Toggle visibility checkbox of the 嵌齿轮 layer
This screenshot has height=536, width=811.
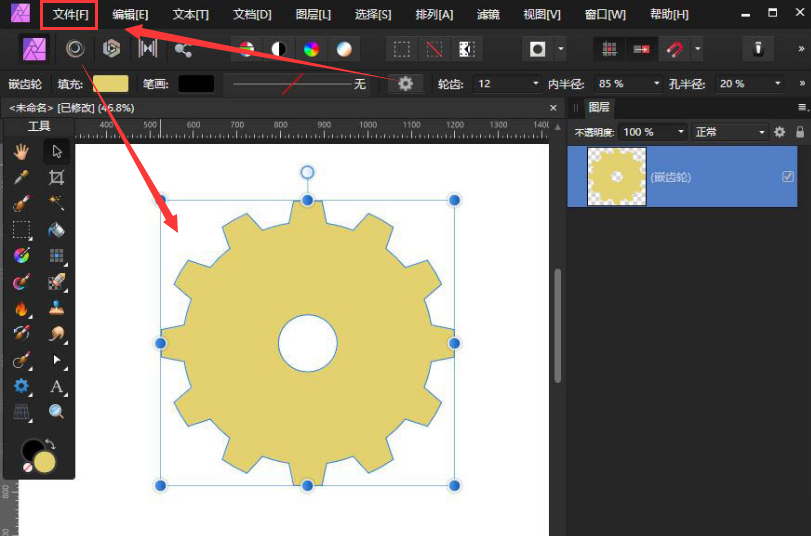(787, 176)
